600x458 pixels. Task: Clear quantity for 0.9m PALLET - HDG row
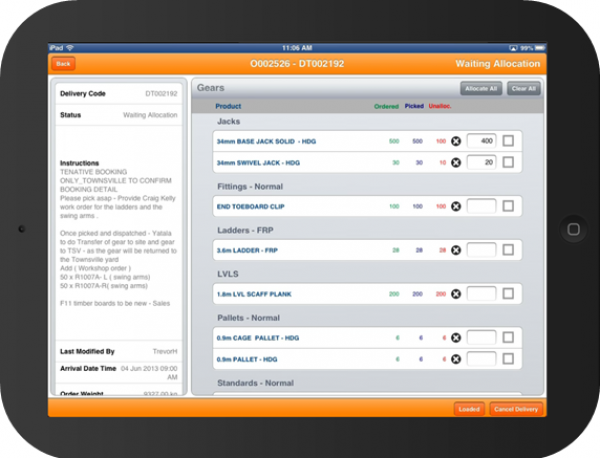pos(456,359)
